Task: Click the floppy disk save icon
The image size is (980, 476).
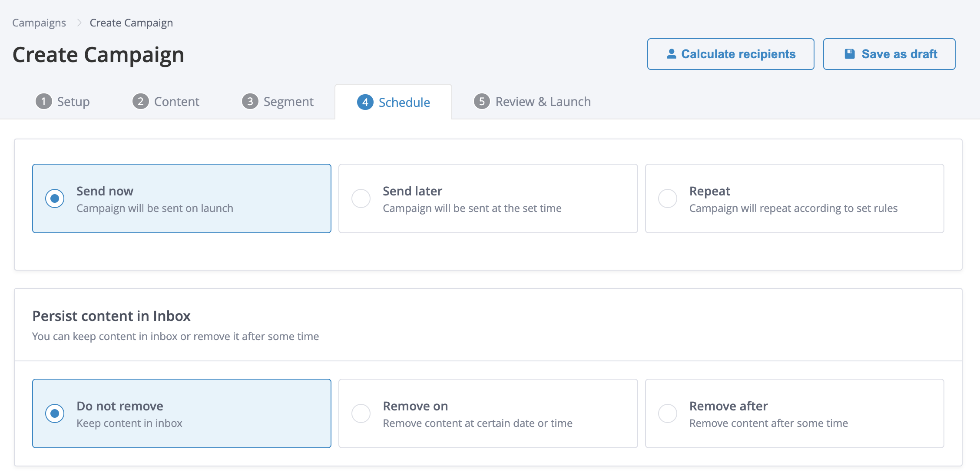Action: click(849, 54)
